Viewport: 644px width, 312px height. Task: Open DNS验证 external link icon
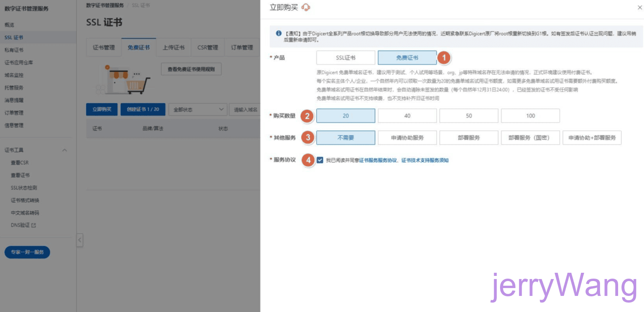click(34, 225)
